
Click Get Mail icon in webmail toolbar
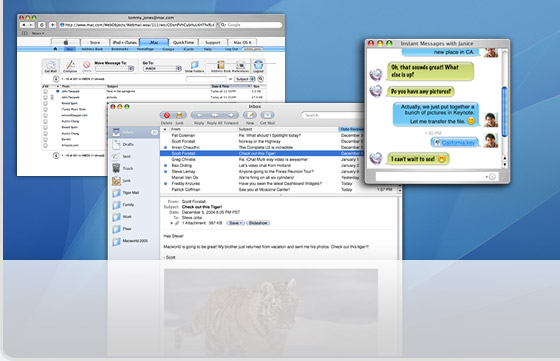pos(51,66)
